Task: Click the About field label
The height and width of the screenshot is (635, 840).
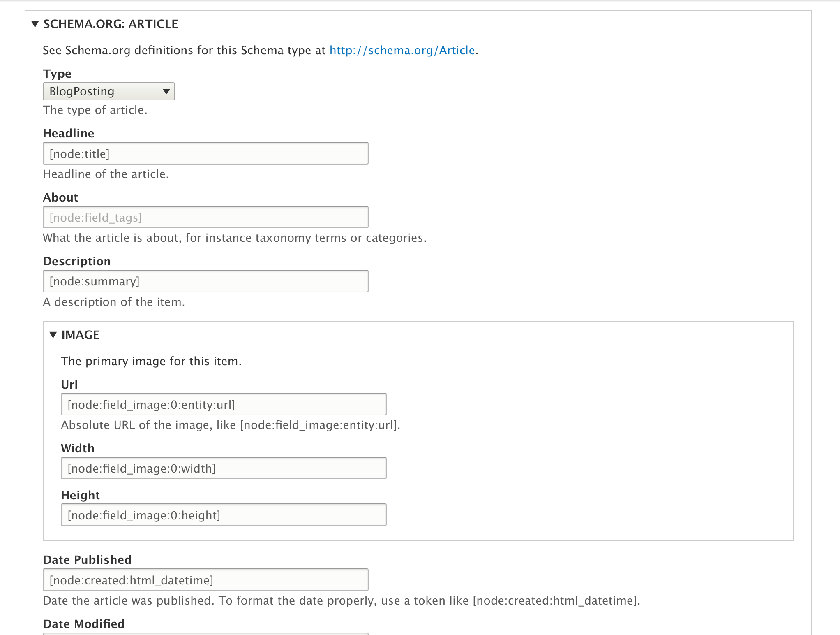Action: point(60,197)
